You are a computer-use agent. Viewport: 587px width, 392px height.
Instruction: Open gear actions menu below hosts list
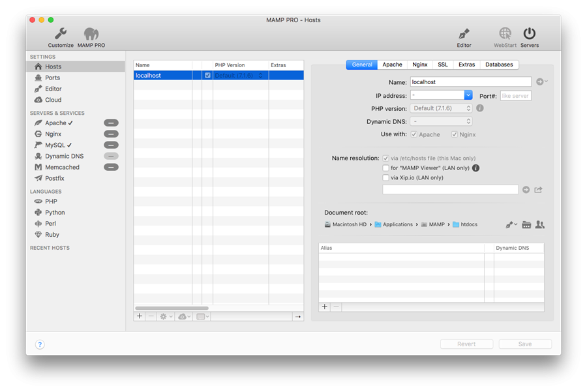pos(166,317)
